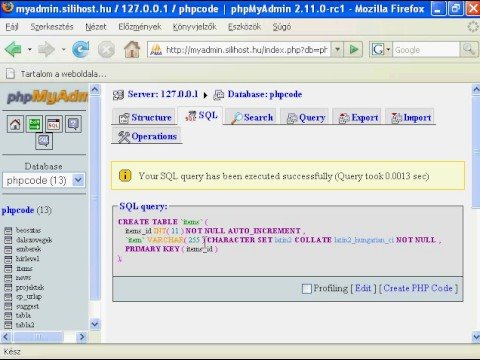Open the SQL Query window icon in the sidebar
480x360 pixels.
(x=54, y=124)
